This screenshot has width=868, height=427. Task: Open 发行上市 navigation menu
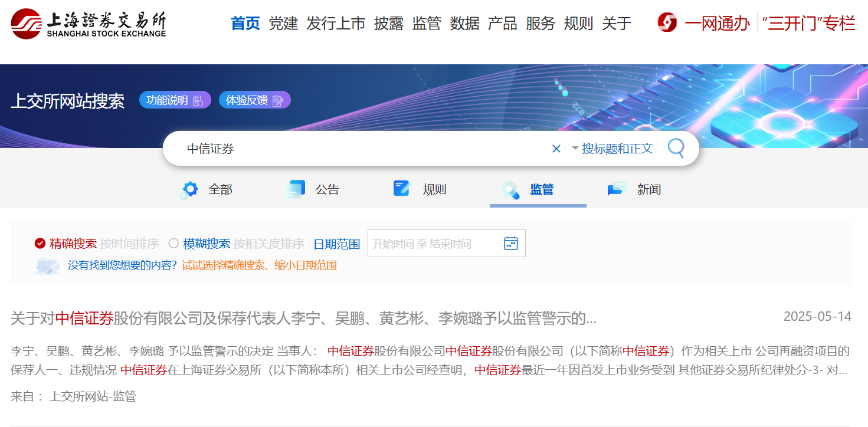click(x=336, y=24)
